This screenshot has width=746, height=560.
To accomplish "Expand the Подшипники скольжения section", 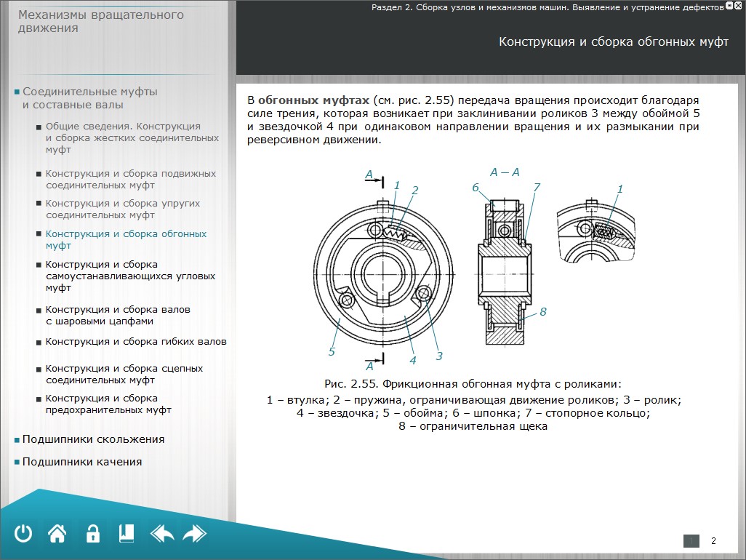I will [x=93, y=439].
